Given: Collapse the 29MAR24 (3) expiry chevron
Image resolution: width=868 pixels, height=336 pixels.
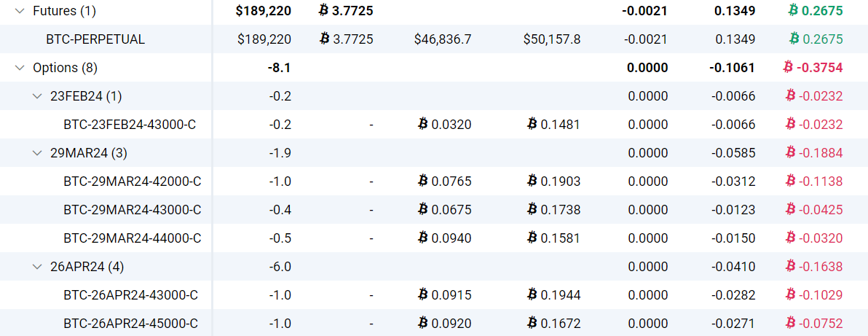Looking at the screenshot, I should click(37, 153).
